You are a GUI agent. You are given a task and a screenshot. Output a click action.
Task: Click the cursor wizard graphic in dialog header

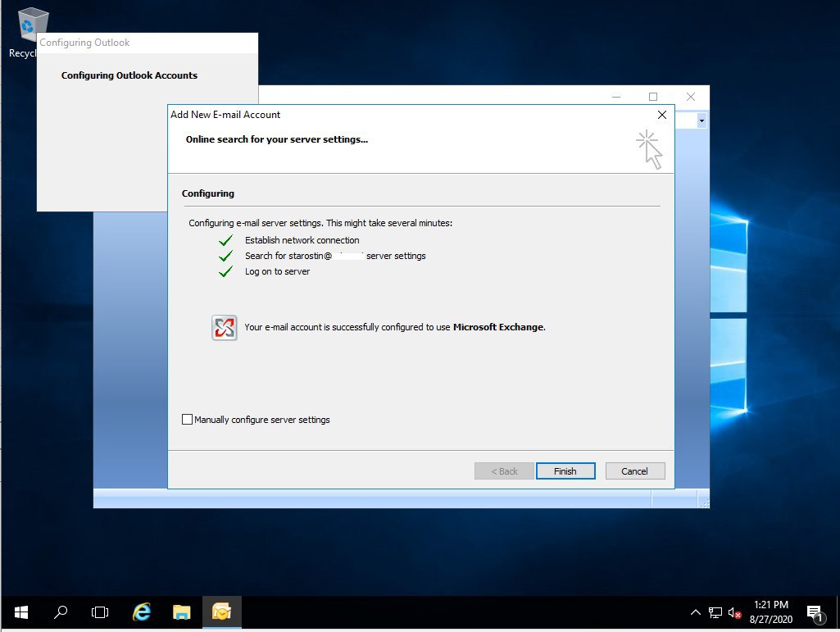tap(649, 149)
